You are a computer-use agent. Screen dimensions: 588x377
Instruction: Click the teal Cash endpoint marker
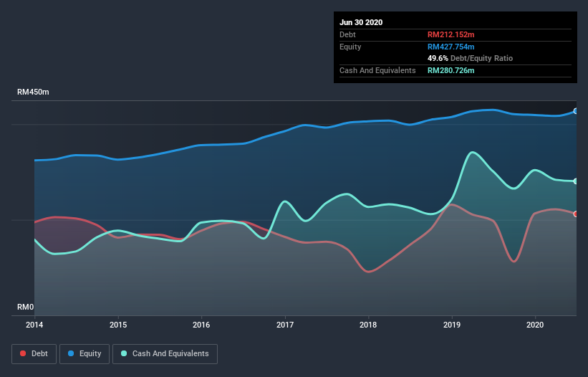tap(576, 181)
